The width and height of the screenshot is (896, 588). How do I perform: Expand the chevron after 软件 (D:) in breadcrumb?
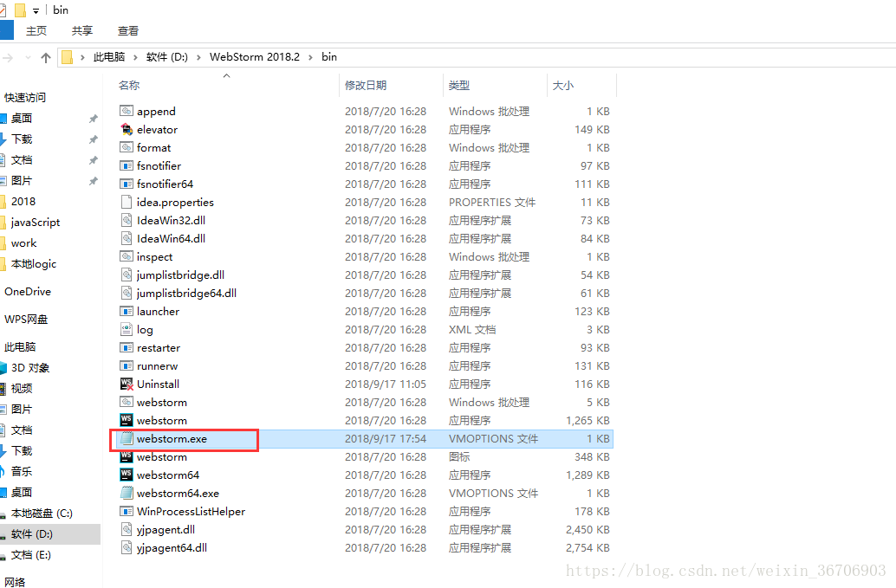[x=198, y=57]
